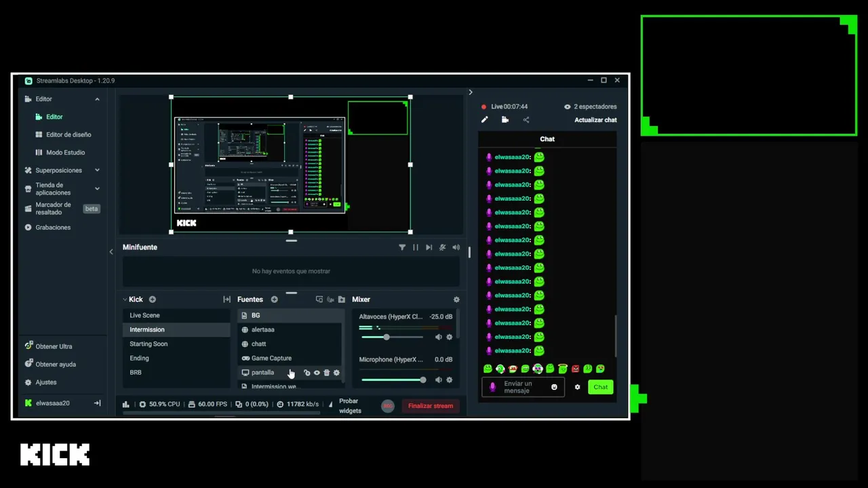Mute the Microphone audio source
Viewport: 868px width, 488px height.
(438, 380)
